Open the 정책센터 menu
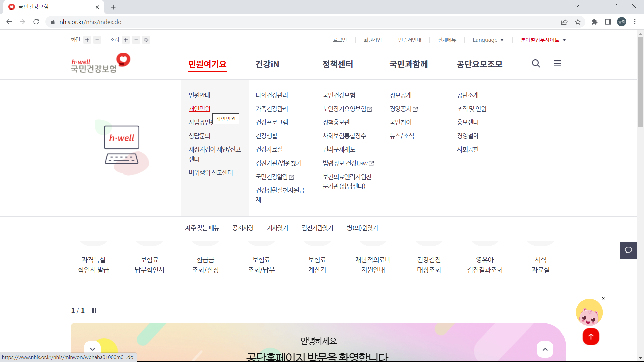The width and height of the screenshot is (644, 362). pyautogui.click(x=337, y=64)
